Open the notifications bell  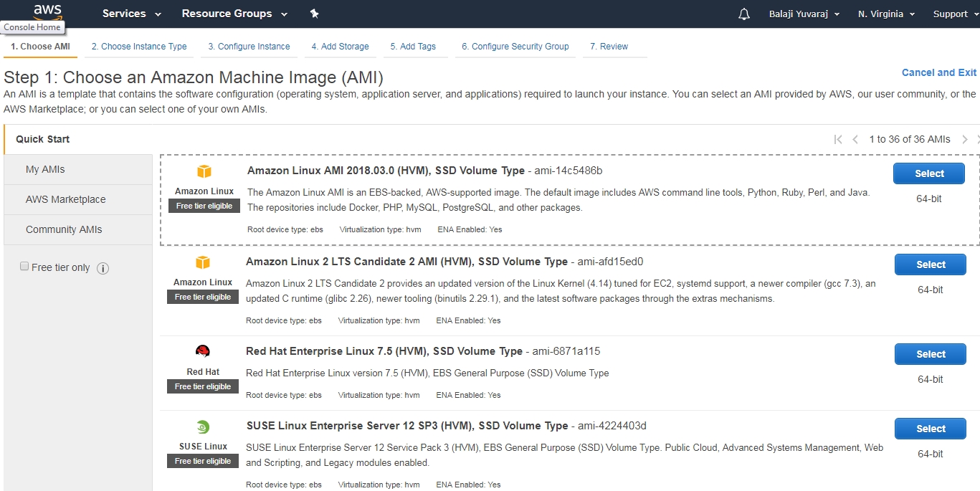(744, 14)
